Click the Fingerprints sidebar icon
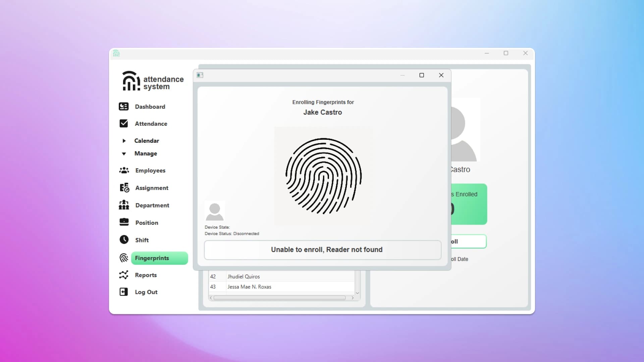Image resolution: width=644 pixels, height=362 pixels. (x=124, y=257)
